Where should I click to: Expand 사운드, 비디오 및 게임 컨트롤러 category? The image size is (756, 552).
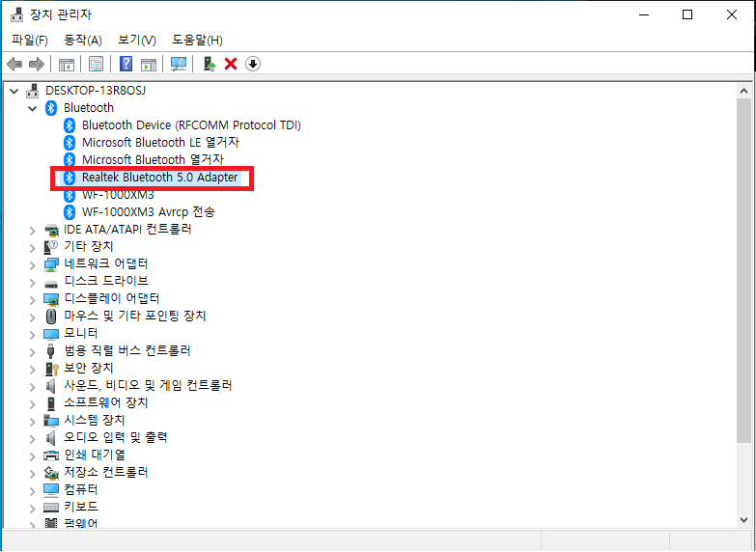tap(32, 387)
